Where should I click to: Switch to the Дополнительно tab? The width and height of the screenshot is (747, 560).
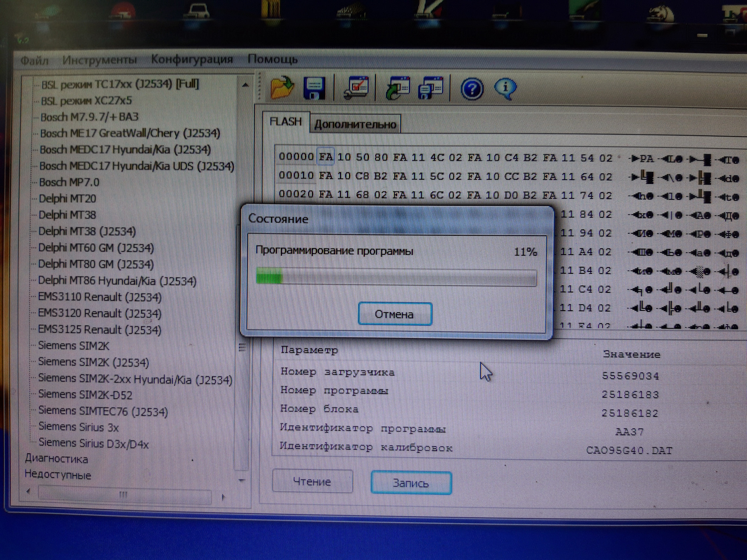point(355,124)
